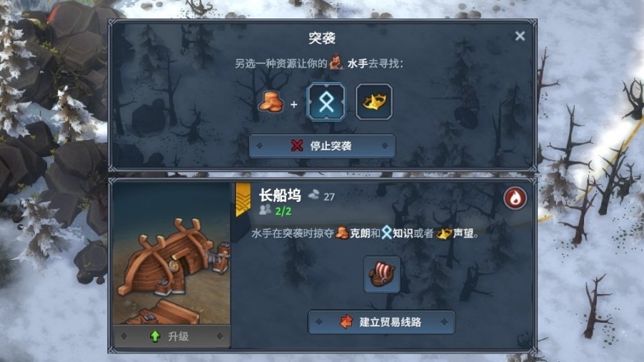Click the crown icon beside 声望
Viewport: 644px width, 362px height.
443,233
